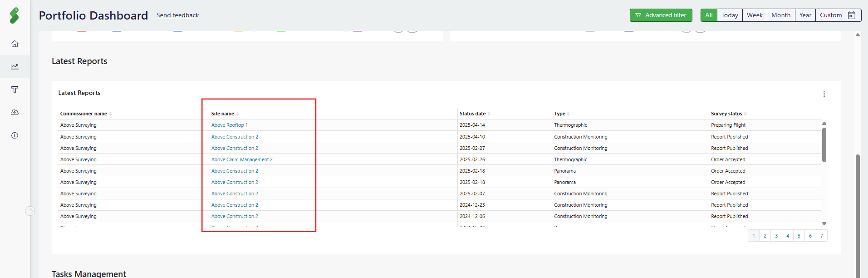Click the reports table vertical scrollbar thumb
This screenshot has height=278, width=868.
(x=824, y=144)
